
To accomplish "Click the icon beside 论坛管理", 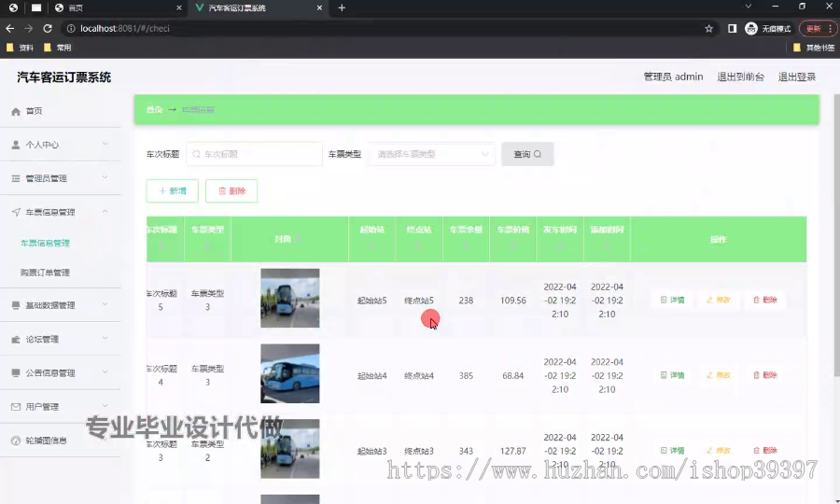I will (16, 339).
